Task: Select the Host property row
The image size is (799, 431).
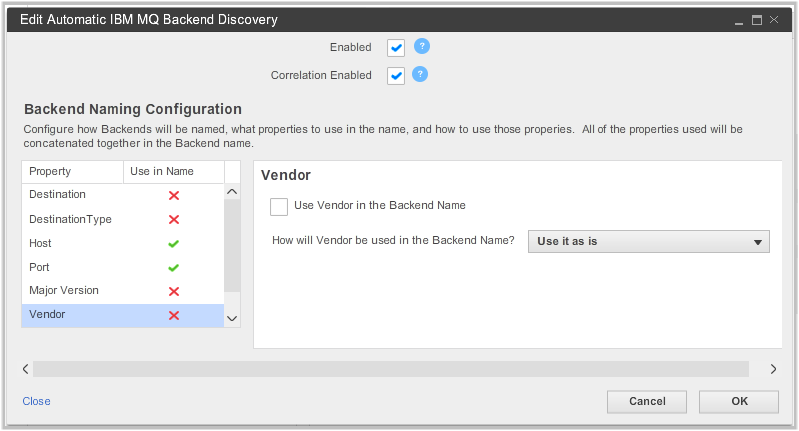Action: 123,244
